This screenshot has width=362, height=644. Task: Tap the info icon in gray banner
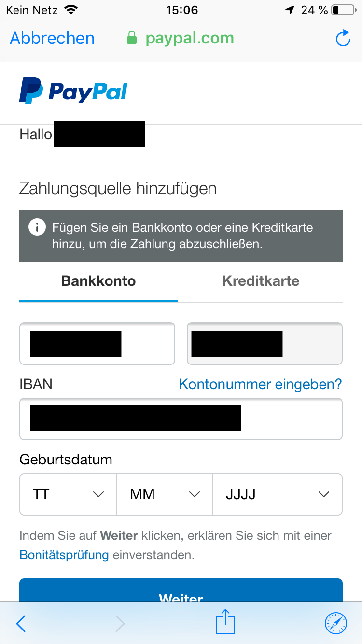coord(37,227)
